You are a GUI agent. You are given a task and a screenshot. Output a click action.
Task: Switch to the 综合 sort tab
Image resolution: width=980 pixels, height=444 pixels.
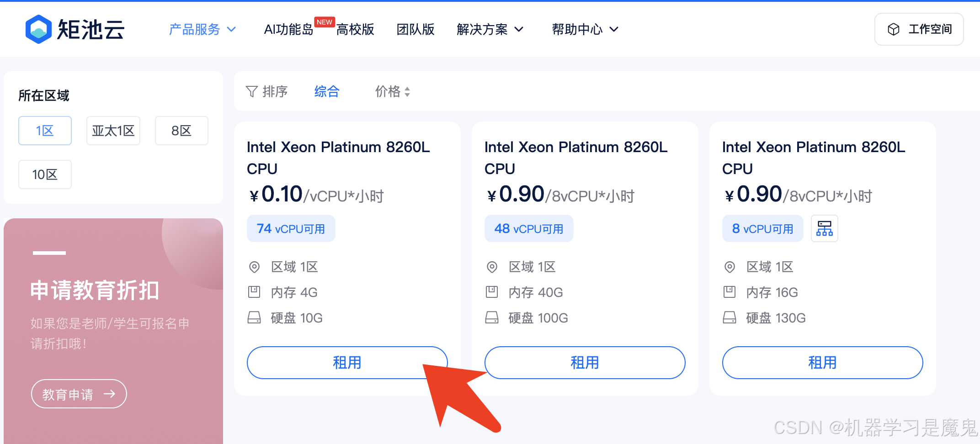(x=327, y=91)
